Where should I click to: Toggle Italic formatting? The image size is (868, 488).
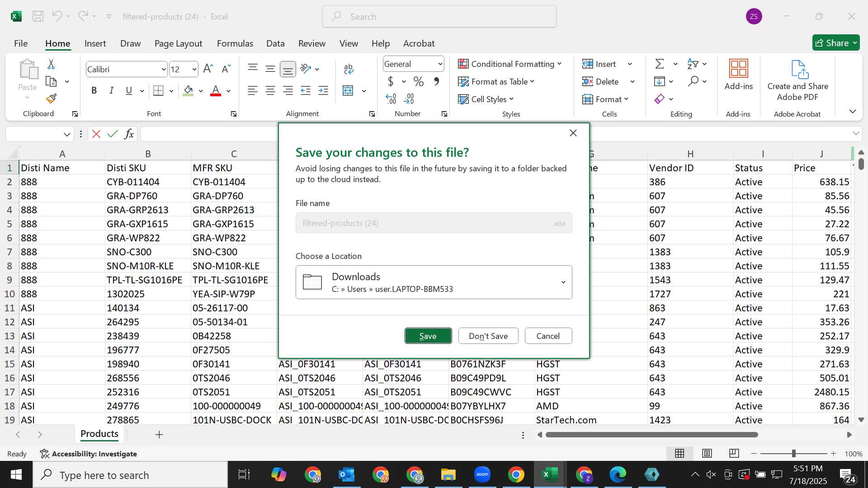[x=111, y=90]
